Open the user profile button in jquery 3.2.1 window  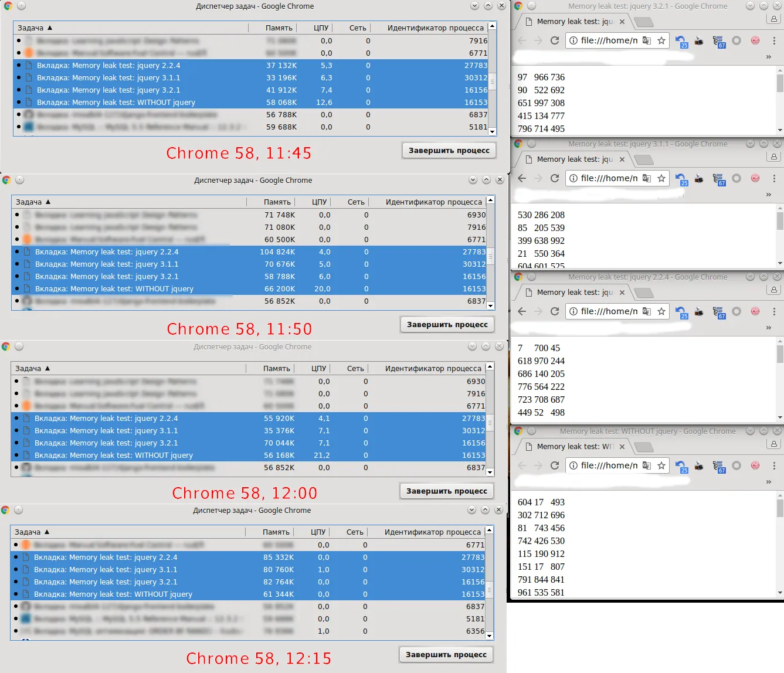[773, 19]
